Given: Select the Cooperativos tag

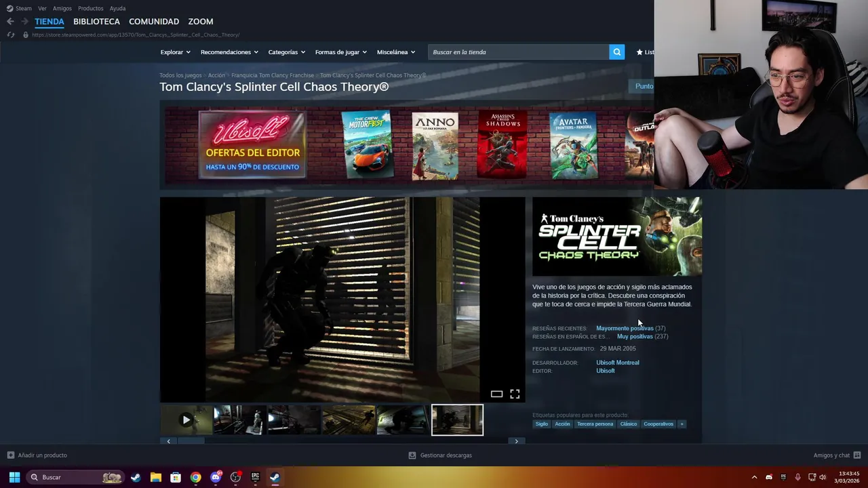Looking at the screenshot, I should tap(658, 424).
